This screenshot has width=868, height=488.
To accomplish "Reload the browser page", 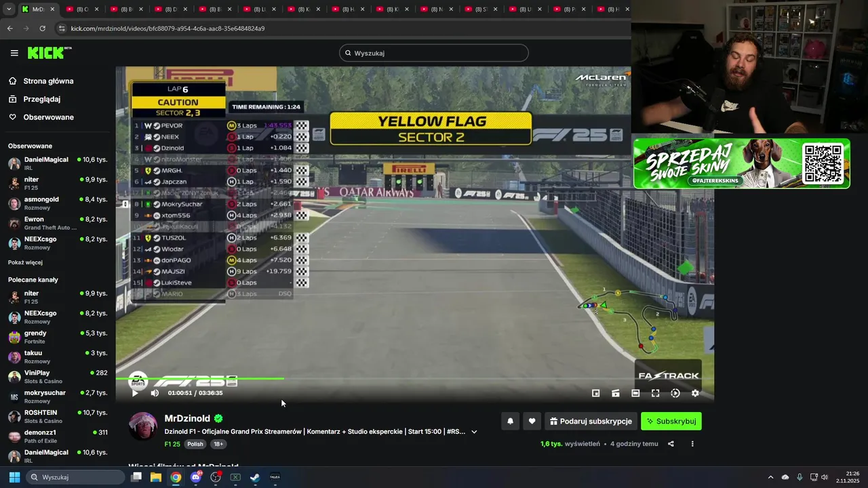I will click(42, 28).
